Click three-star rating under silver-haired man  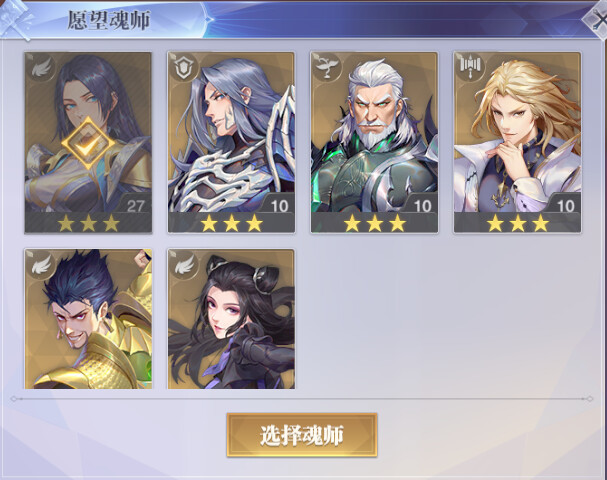(x=231, y=223)
